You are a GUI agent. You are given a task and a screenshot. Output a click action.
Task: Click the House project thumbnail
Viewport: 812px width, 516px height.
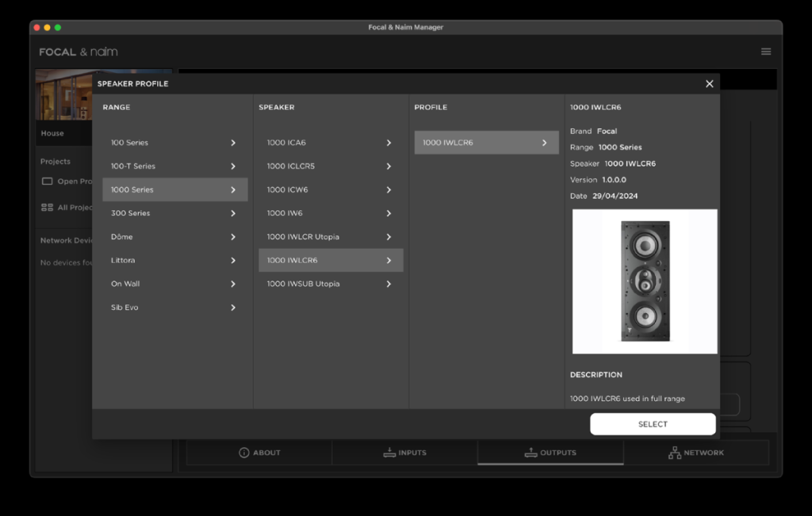coord(63,94)
